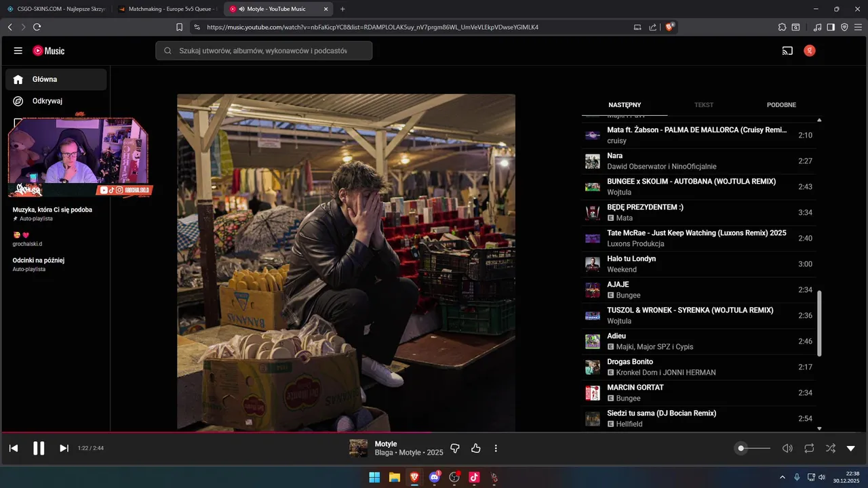Play BUNGEE x SKOLIM AUTOBANA remix
Image resolution: width=868 pixels, height=488 pixels.
[698, 186]
